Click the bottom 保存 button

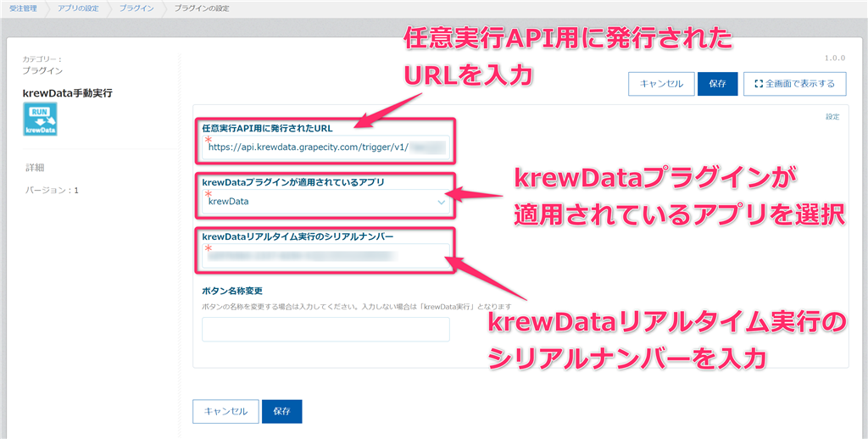[281, 411]
